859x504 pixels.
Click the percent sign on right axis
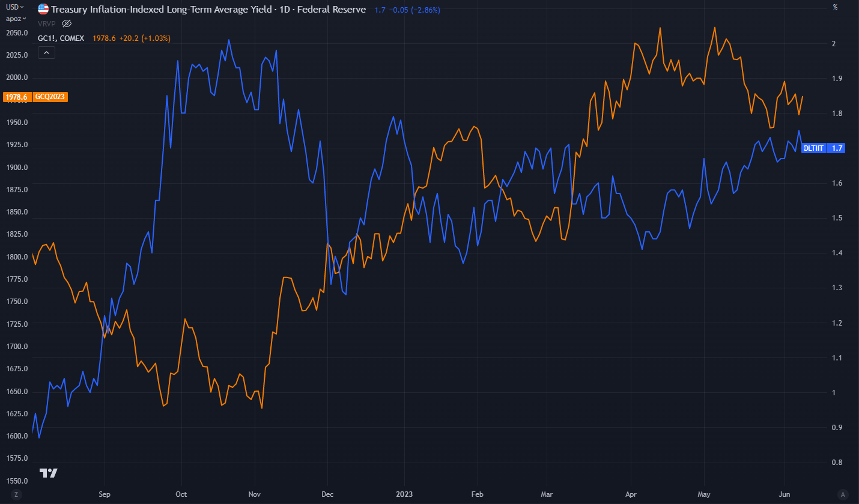836,7
